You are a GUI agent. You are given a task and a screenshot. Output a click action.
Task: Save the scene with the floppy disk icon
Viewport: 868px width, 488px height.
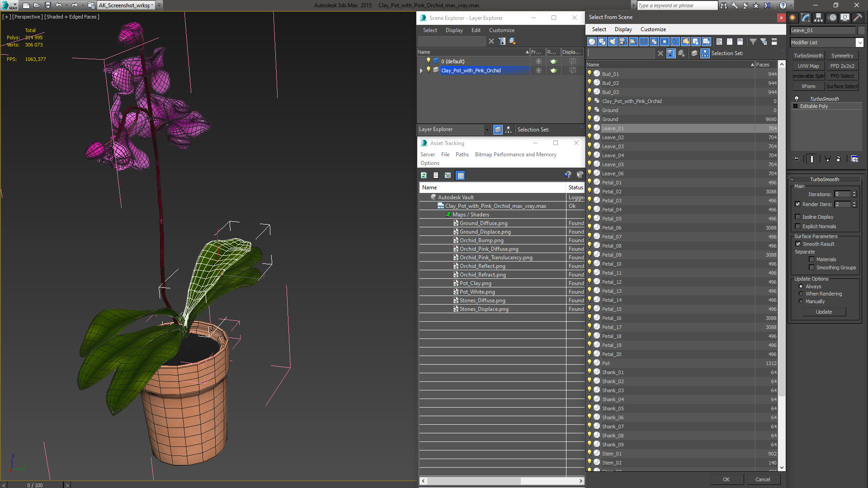pos(47,5)
